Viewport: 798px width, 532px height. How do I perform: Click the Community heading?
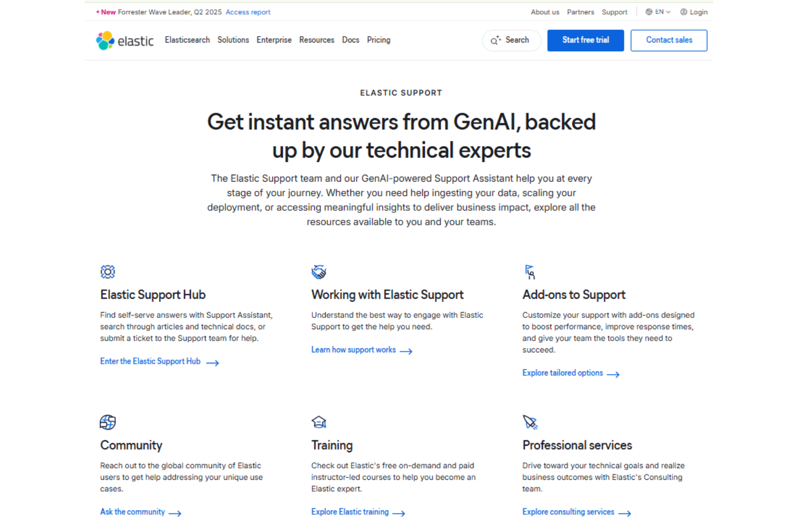pyautogui.click(x=131, y=445)
